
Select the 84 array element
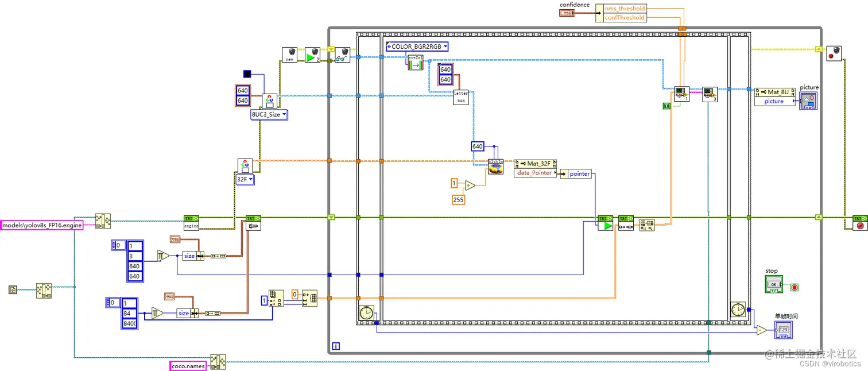tap(129, 313)
